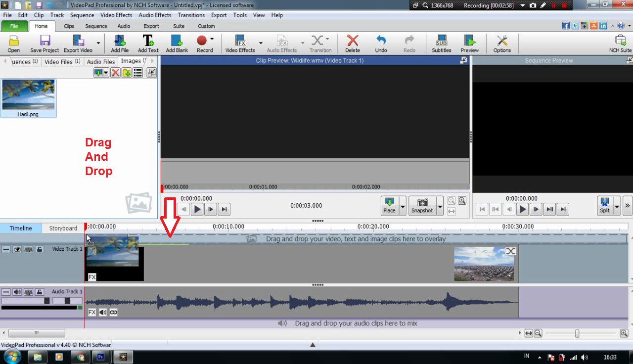Click the Subtitles icon
This screenshot has width=633, height=364.
click(x=441, y=44)
